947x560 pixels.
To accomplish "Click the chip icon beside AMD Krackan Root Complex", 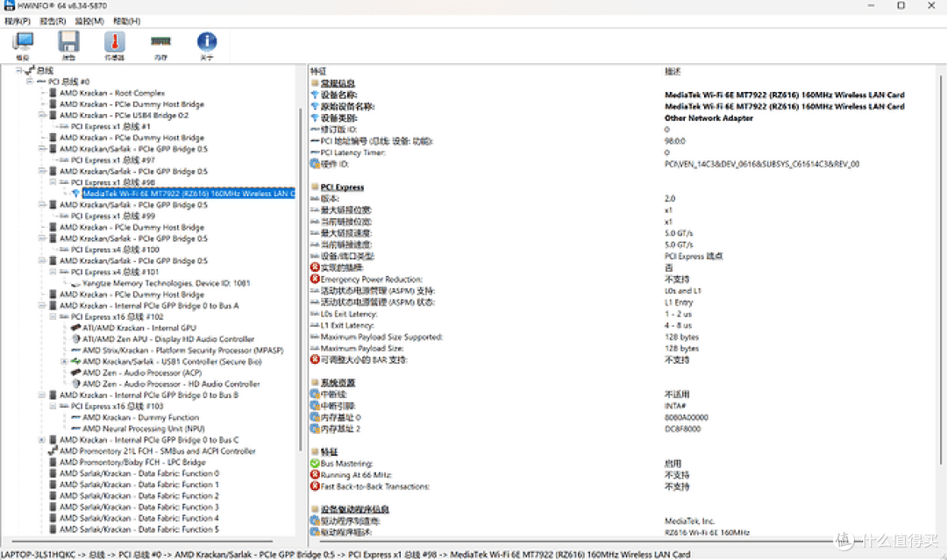I will [x=53, y=93].
